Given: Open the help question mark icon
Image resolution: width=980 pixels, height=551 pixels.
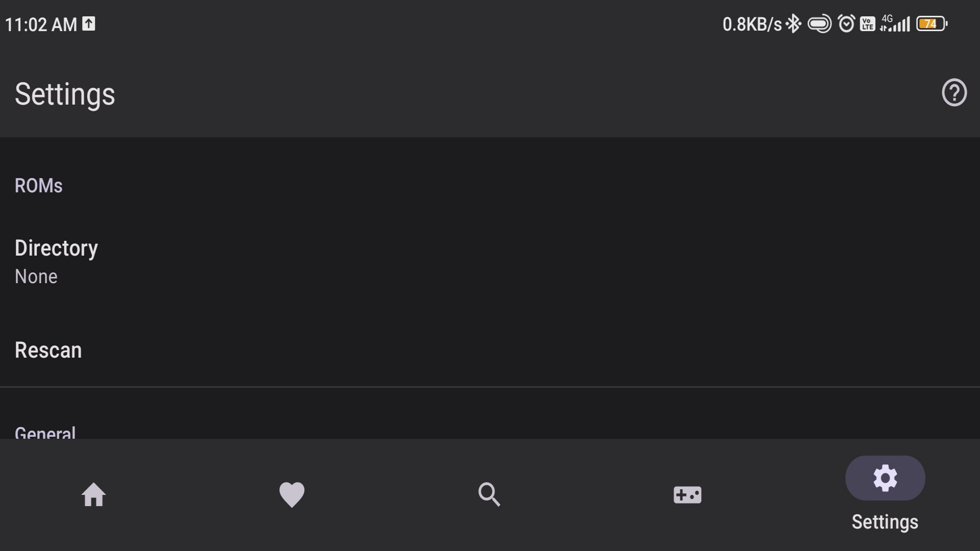Looking at the screenshot, I should pyautogui.click(x=954, y=93).
